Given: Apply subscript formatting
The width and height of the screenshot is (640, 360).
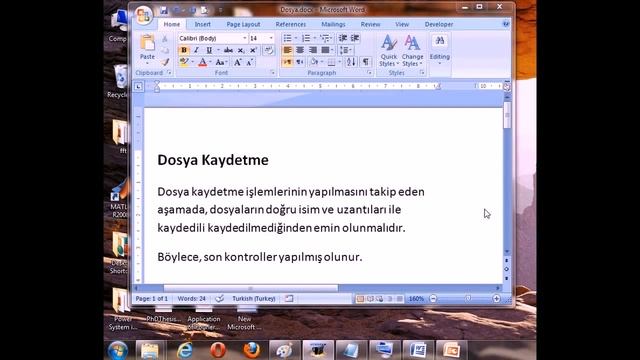Looking at the screenshot, I should pyautogui.click(x=241, y=50).
